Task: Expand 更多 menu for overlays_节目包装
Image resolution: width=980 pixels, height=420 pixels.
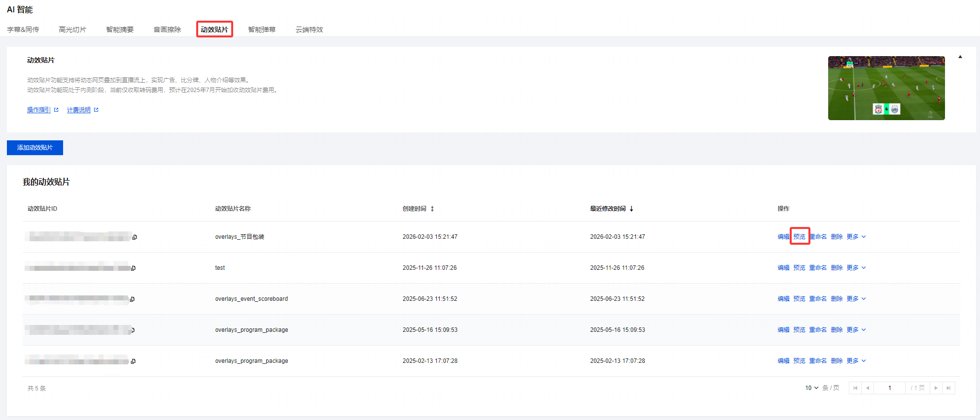Action: pos(856,237)
